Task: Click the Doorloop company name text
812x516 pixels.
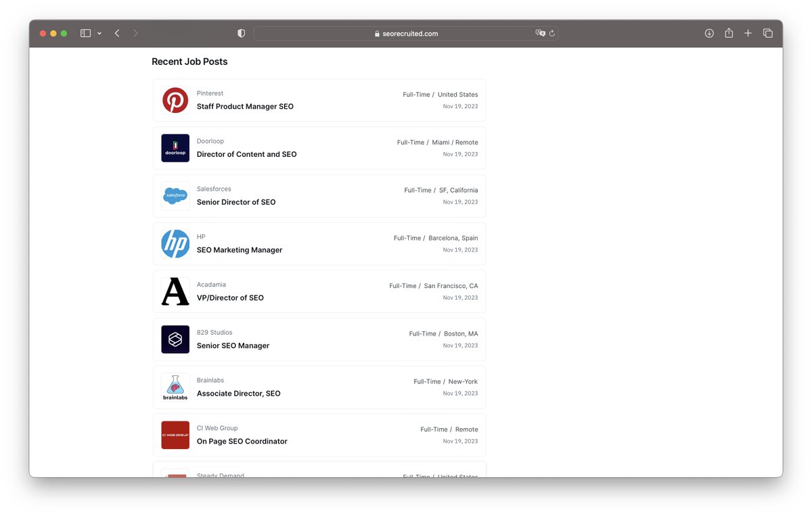Action: pyautogui.click(x=210, y=141)
